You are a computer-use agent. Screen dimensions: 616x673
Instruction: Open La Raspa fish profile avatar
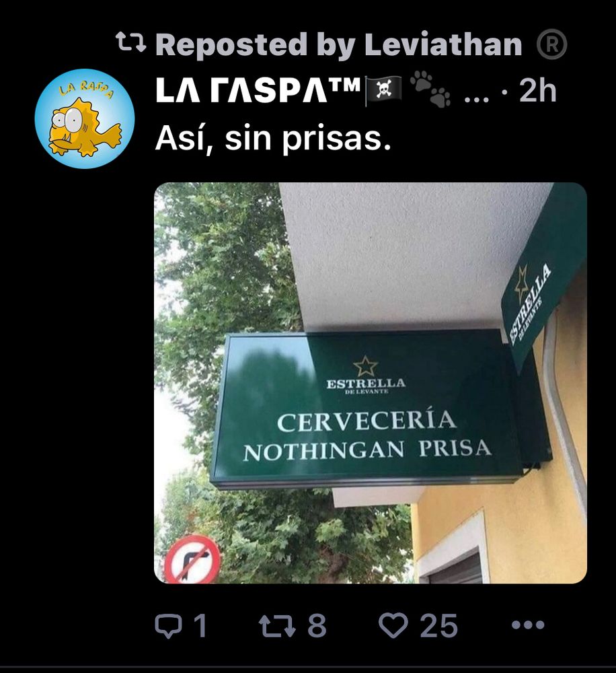pyautogui.click(x=85, y=119)
